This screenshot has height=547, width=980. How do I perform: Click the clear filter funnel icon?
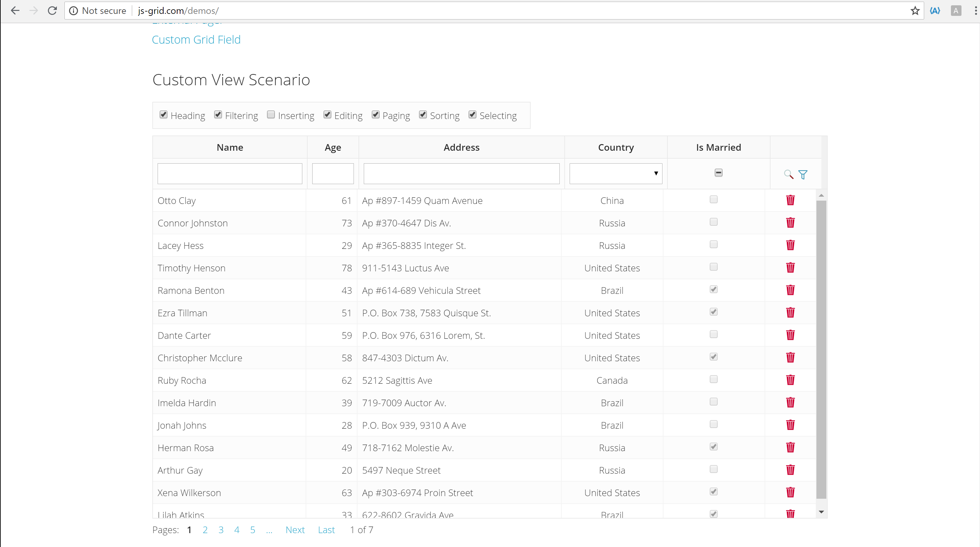coord(803,174)
